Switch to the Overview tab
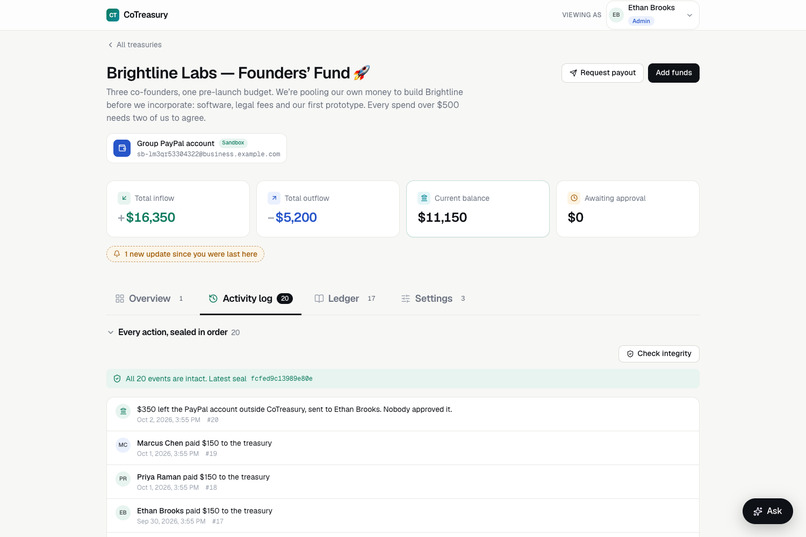This screenshot has width=806, height=537. click(x=149, y=299)
